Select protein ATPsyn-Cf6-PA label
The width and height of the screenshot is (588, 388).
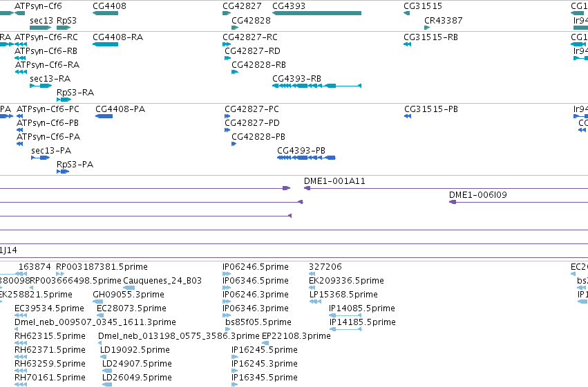point(48,137)
